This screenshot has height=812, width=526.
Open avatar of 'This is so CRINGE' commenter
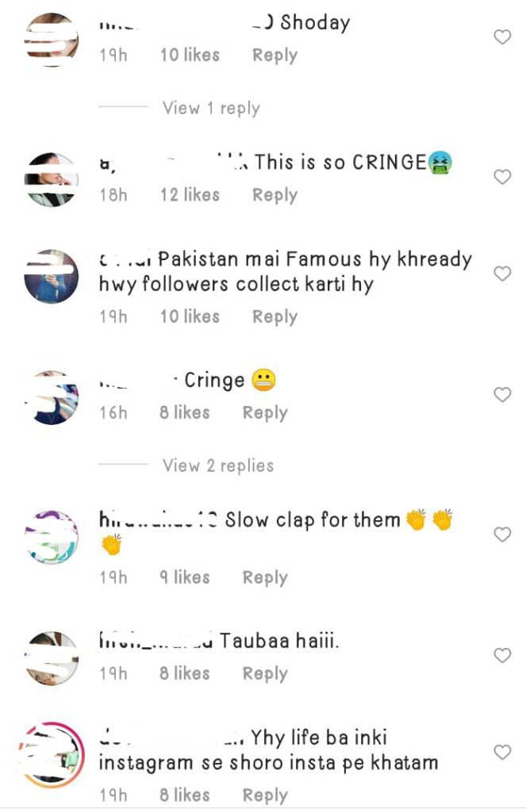click(52, 179)
